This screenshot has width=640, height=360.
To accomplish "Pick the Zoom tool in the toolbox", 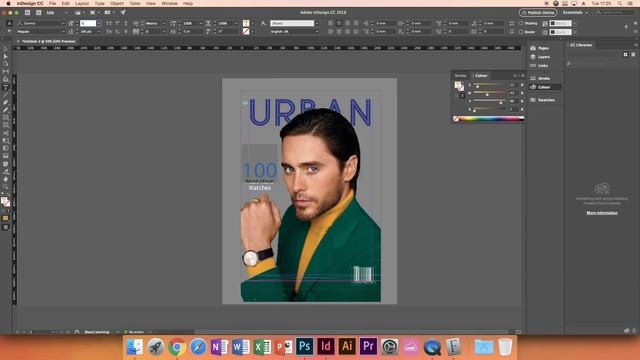I will [5, 187].
